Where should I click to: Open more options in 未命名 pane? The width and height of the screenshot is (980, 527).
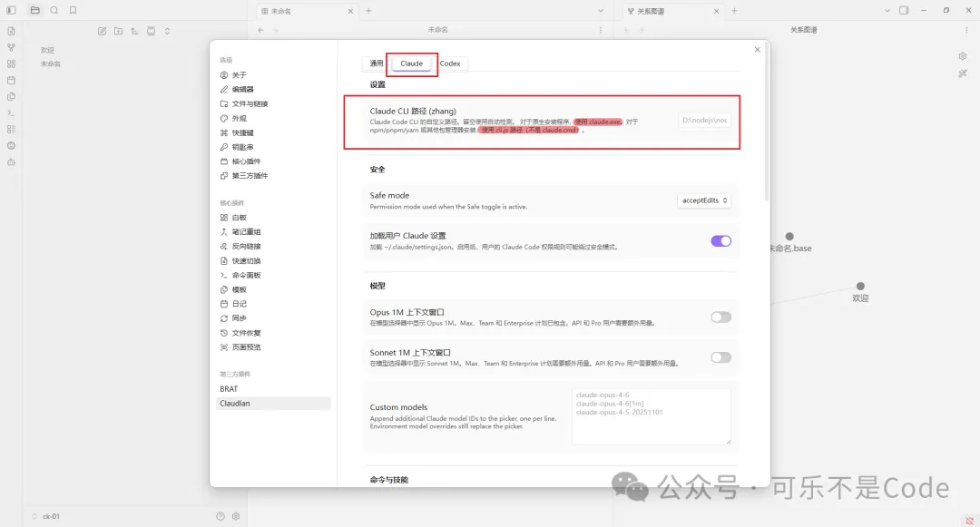click(601, 30)
